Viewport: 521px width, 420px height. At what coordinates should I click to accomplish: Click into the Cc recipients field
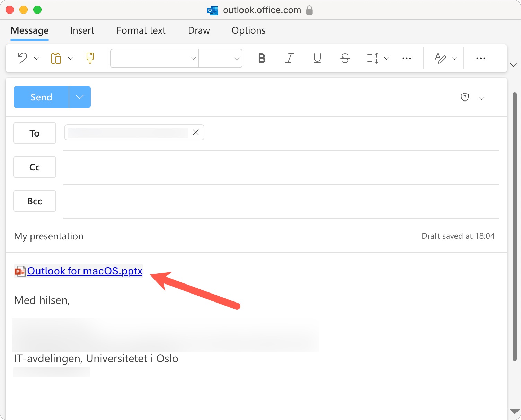pos(281,167)
